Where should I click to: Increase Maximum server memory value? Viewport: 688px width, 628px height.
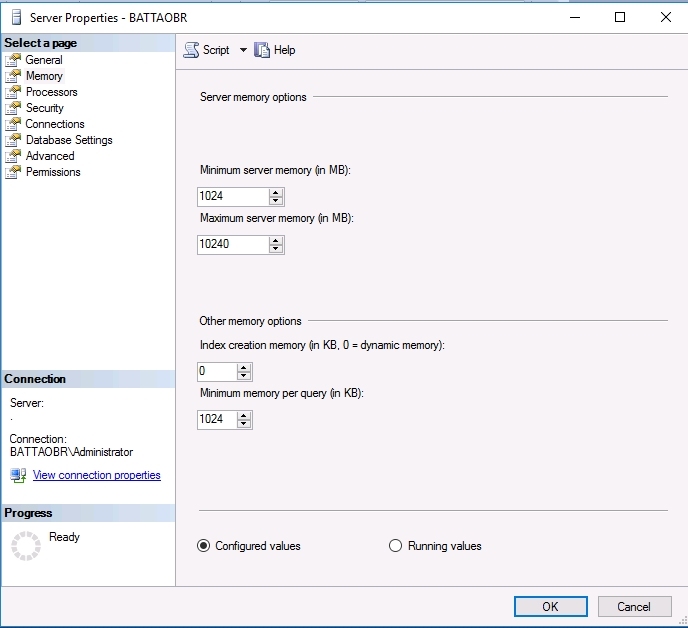[x=276, y=241]
